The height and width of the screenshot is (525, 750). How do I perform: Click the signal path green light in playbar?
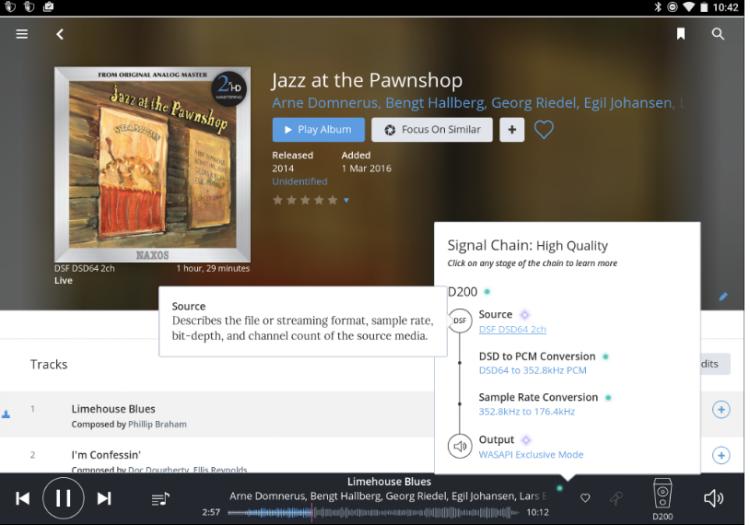tap(560, 488)
